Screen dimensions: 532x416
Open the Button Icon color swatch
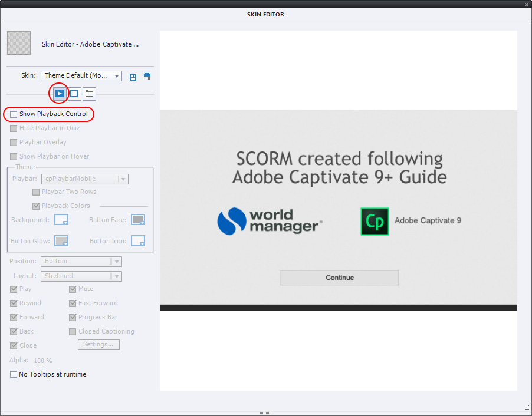(x=138, y=241)
